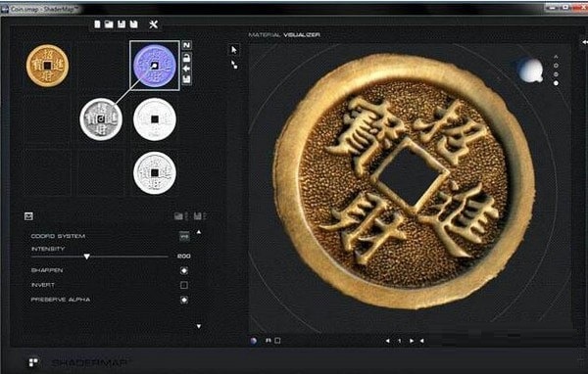Toggle the lock icon beside the normal map
The width and height of the screenshot is (588, 374).
coord(187,58)
